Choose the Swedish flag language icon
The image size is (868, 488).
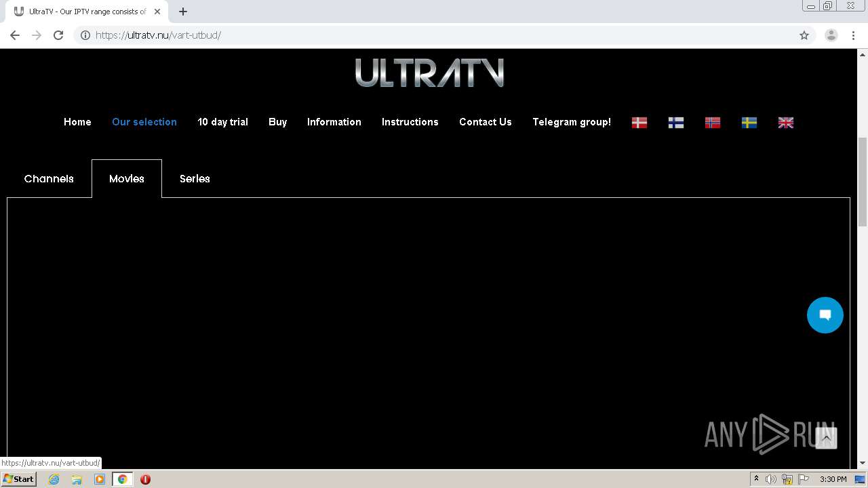click(749, 123)
